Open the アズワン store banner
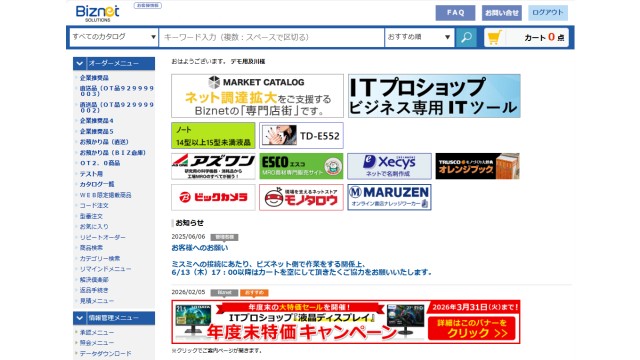 point(213,166)
